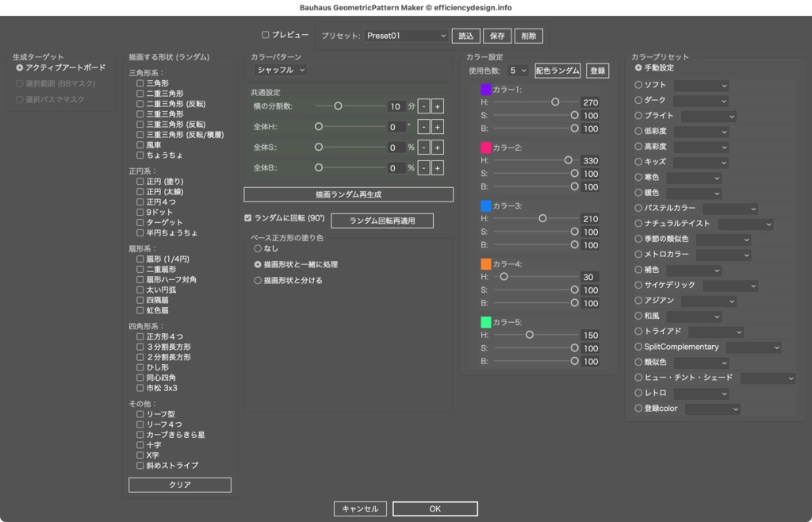Click plus button for 全体H

(x=437, y=127)
